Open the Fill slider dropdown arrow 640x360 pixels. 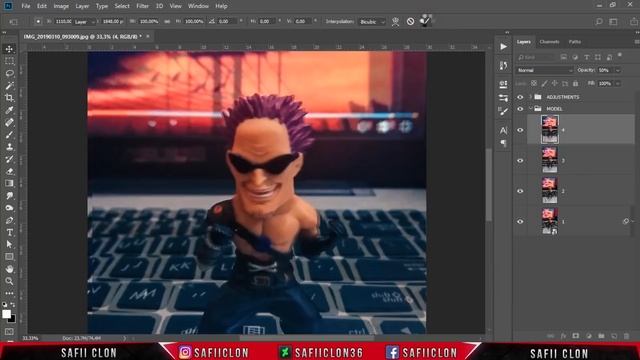(x=618, y=83)
